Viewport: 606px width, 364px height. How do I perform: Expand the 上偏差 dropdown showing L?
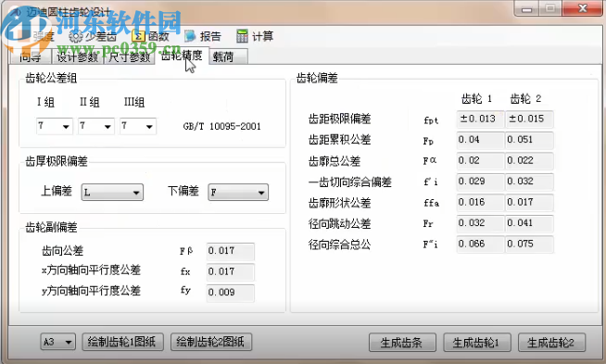[x=112, y=192]
